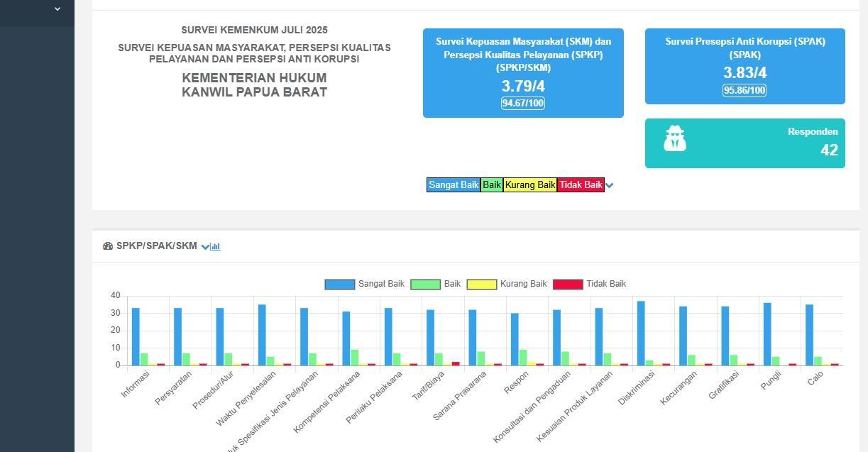The image size is (868, 452).
Task: Click the green Baik badge
Action: tap(492, 184)
